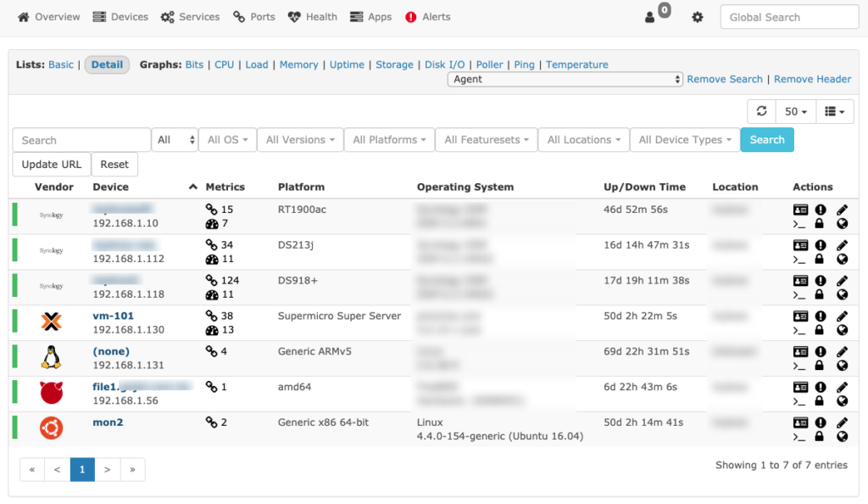Image resolution: width=868 pixels, height=504 pixels.
Task: Click the edit pencil icon for vm-101
Action: click(x=842, y=316)
